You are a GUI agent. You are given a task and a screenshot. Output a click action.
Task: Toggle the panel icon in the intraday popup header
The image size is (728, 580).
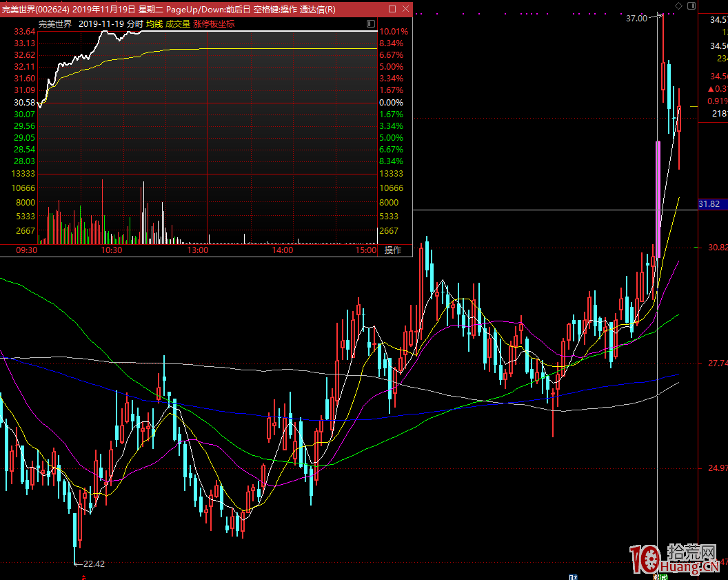pyautogui.click(x=371, y=23)
